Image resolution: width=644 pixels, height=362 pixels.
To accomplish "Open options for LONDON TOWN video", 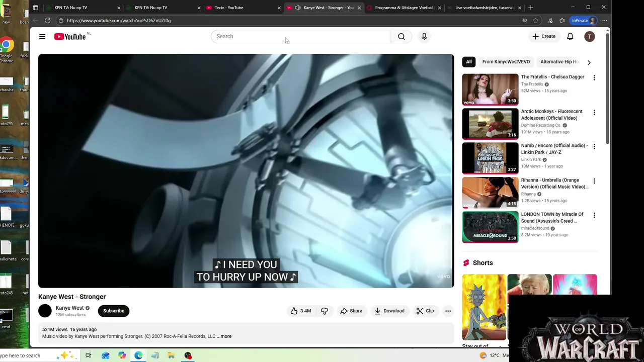I will pyautogui.click(x=594, y=215).
